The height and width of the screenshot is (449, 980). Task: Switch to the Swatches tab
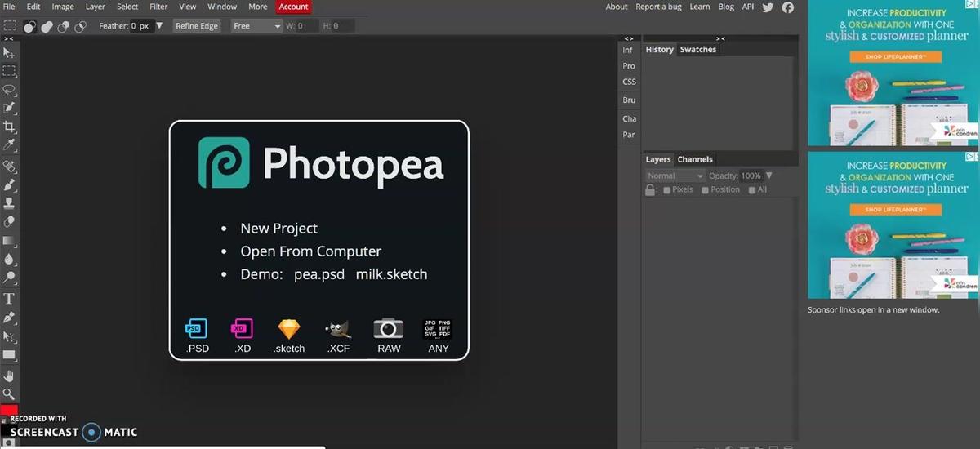tap(698, 50)
